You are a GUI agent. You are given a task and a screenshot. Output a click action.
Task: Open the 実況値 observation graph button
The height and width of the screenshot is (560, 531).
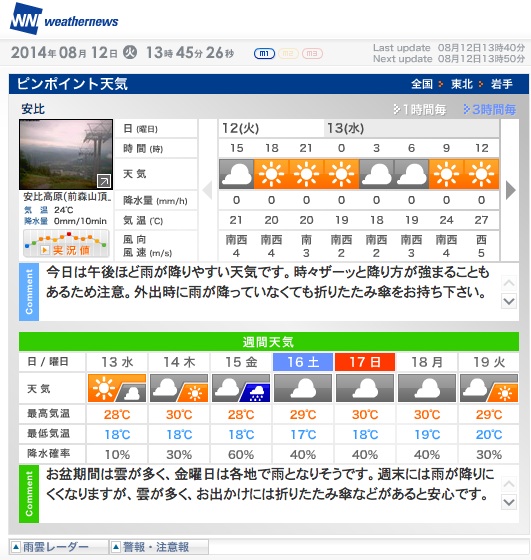[x=66, y=244]
